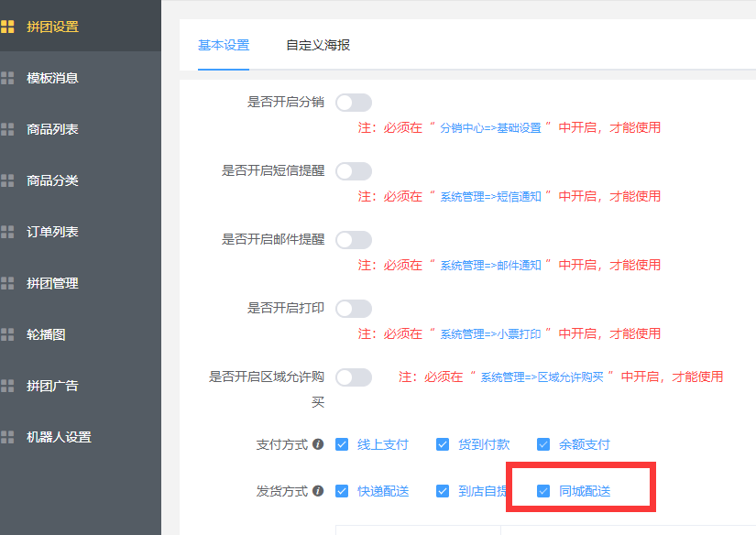Click the grid icon beside 机器人设置

pyautogui.click(x=7, y=437)
